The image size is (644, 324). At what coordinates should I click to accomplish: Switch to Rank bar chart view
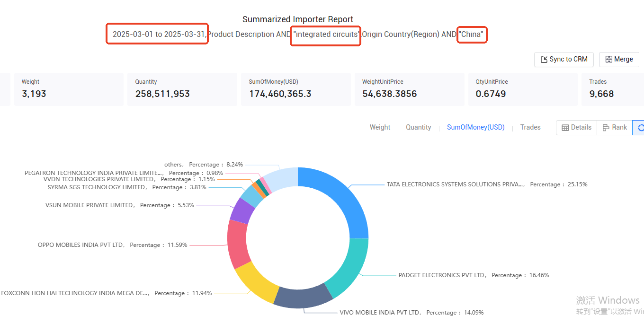[614, 127]
